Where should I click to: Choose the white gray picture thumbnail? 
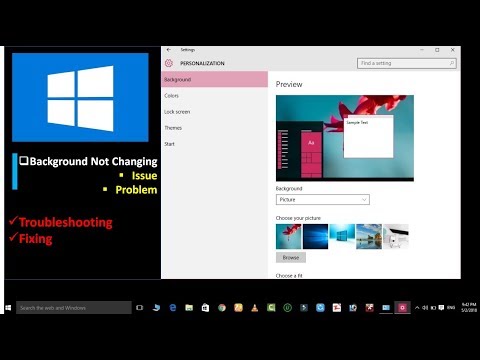pyautogui.click(x=396, y=236)
